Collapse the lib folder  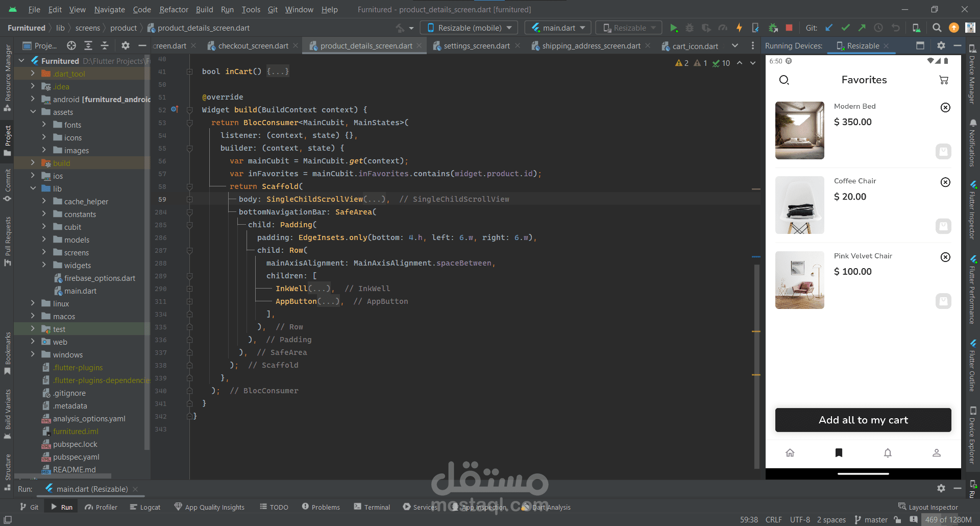pos(33,188)
